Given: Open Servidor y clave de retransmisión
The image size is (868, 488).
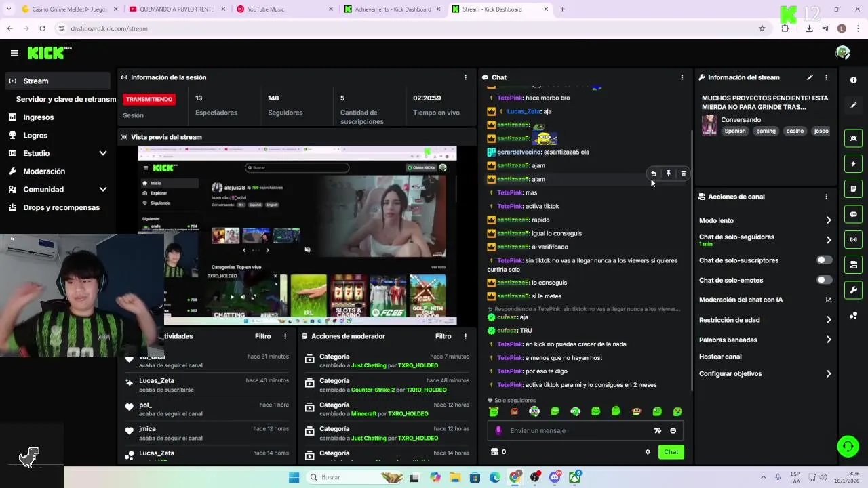Looking at the screenshot, I should coord(66,99).
